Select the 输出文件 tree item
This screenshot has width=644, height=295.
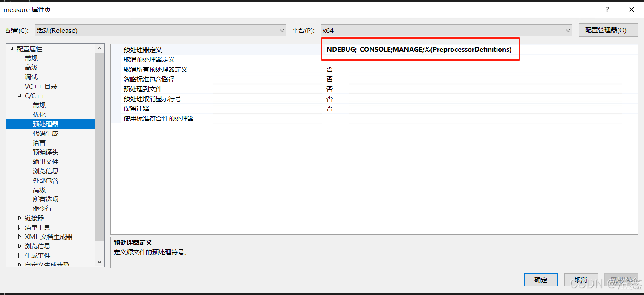[46, 162]
